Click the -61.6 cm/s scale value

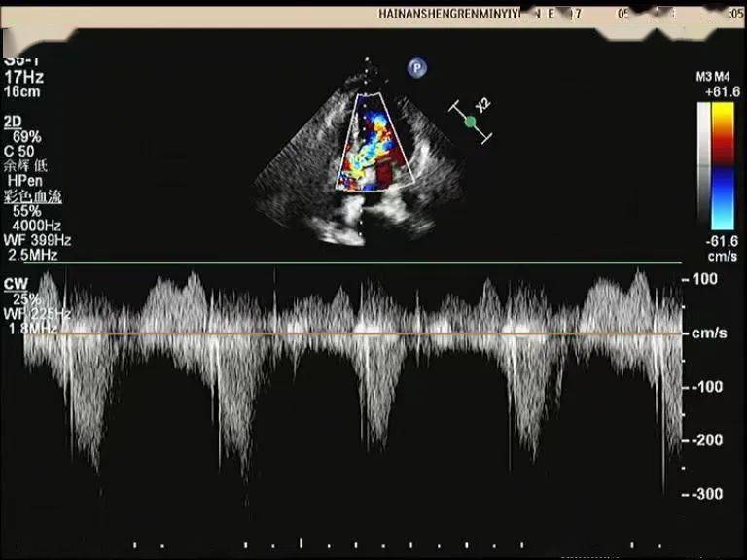723,249
